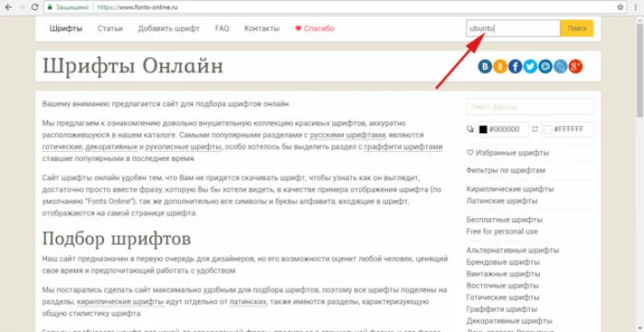Screen dimensions: 644x332
Task: Click the #FFFFFF color code field
Action: pos(568,129)
